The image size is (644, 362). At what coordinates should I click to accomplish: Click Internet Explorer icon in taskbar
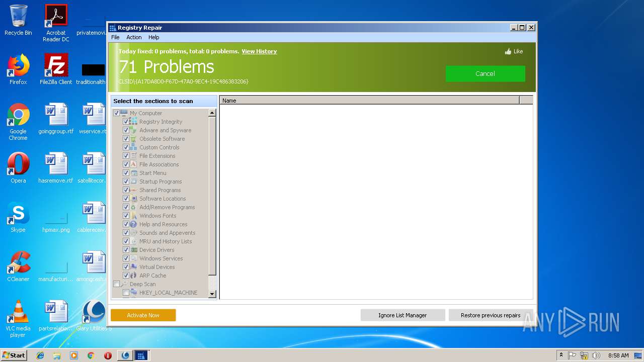[x=40, y=355]
